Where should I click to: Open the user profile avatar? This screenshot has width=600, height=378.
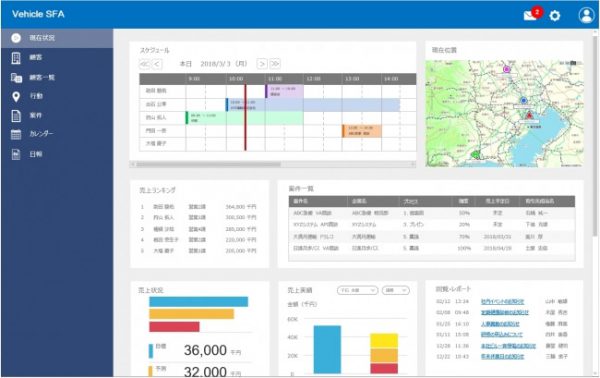pyautogui.click(x=586, y=15)
